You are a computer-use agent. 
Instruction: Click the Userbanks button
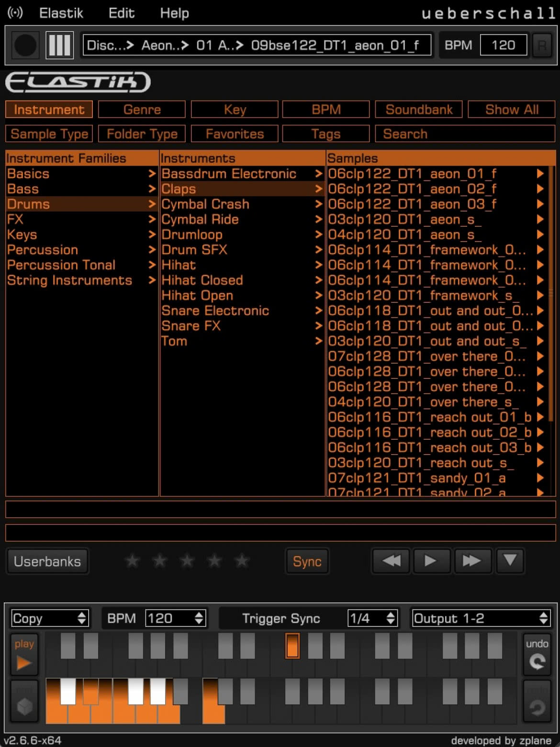[x=47, y=561]
